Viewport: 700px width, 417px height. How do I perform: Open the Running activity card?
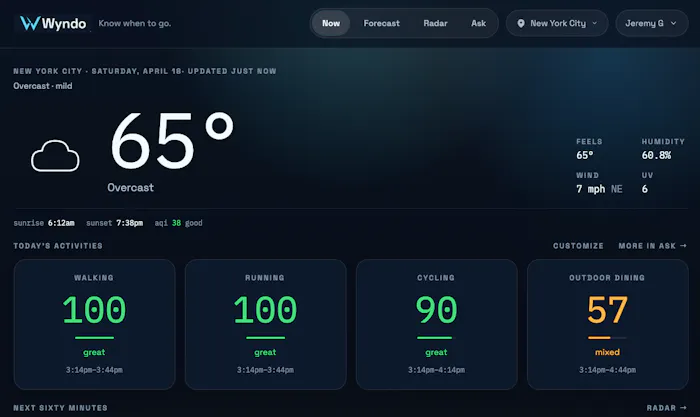(x=265, y=325)
